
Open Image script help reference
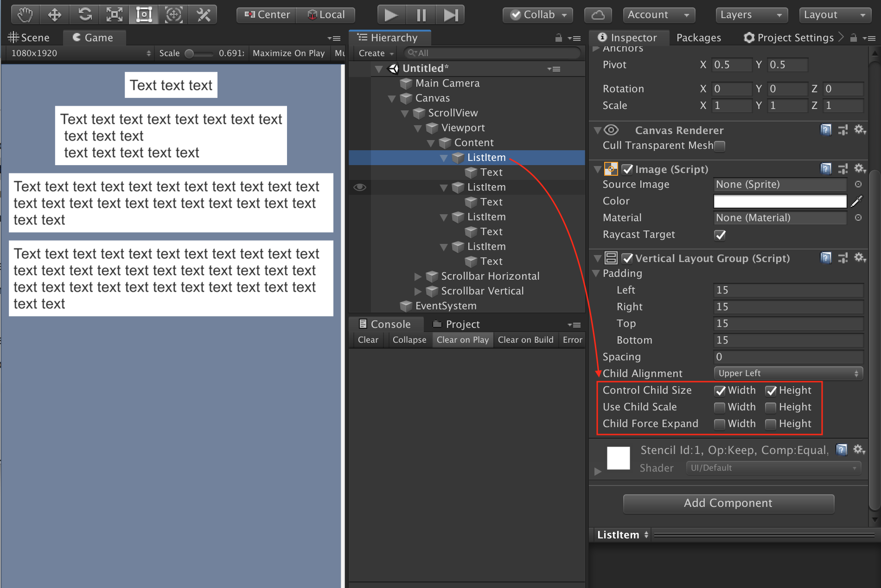tap(826, 169)
